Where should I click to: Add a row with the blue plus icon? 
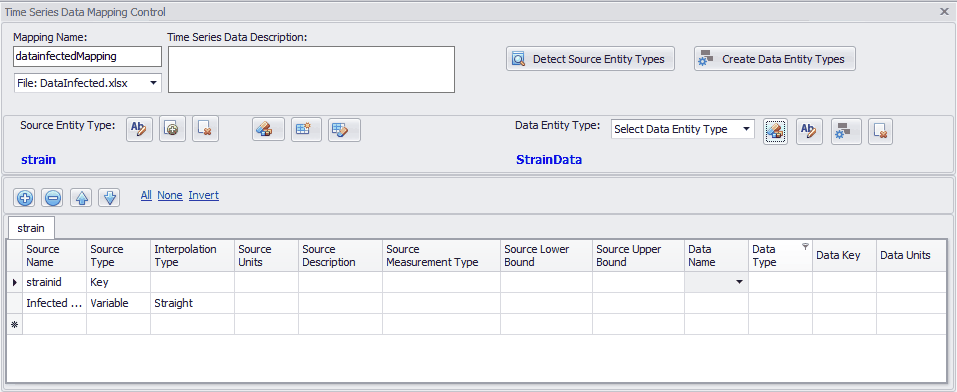25,197
